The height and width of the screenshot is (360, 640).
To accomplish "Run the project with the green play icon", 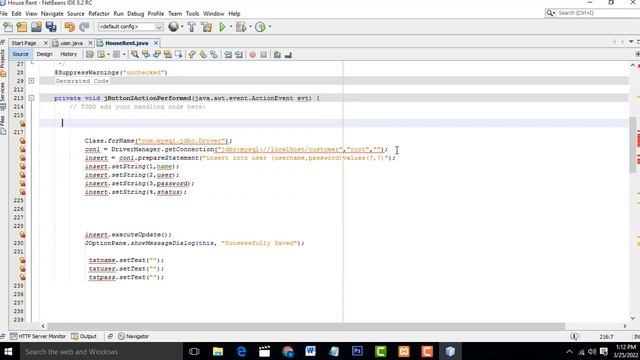I will (222, 27).
